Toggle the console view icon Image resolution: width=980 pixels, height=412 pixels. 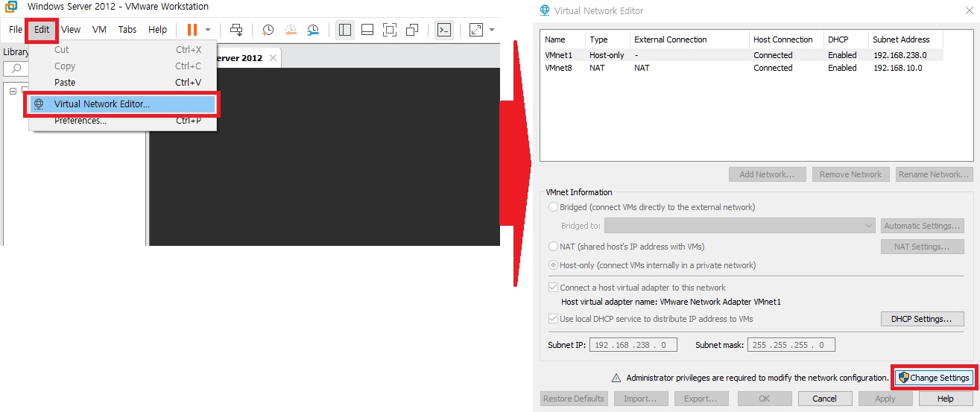point(443,30)
